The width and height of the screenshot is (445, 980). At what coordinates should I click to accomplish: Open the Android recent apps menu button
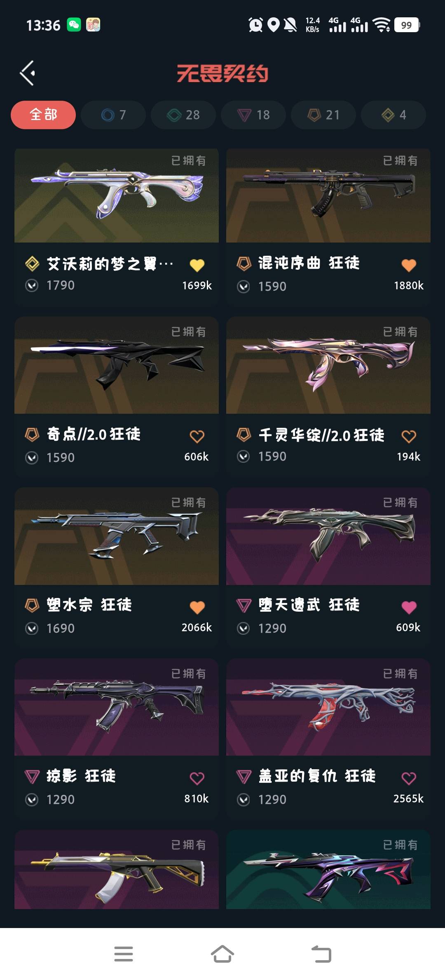click(x=124, y=954)
